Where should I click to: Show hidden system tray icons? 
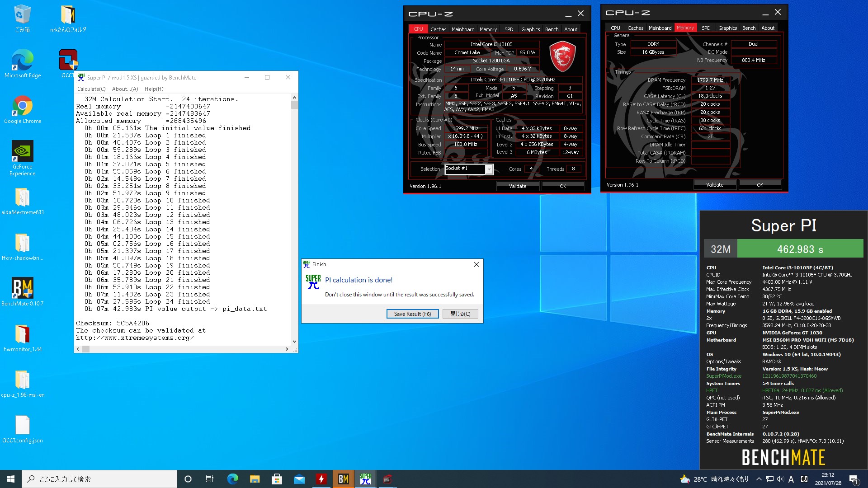coord(759,479)
